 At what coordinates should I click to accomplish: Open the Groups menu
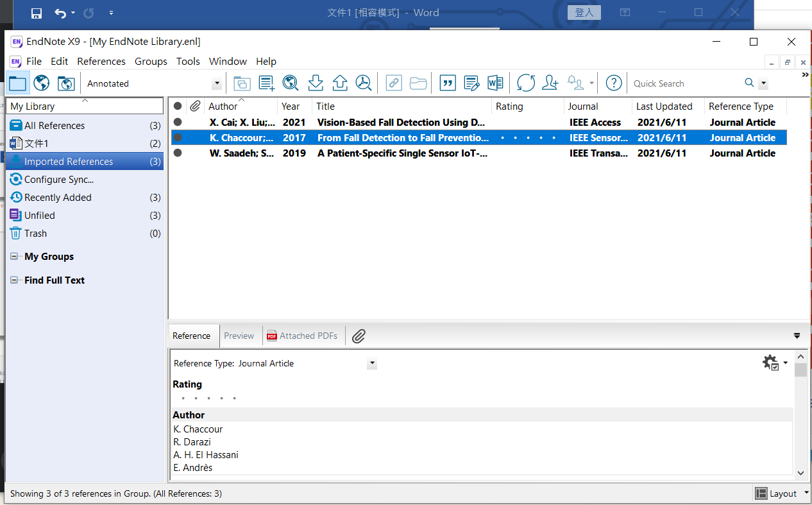coord(151,61)
